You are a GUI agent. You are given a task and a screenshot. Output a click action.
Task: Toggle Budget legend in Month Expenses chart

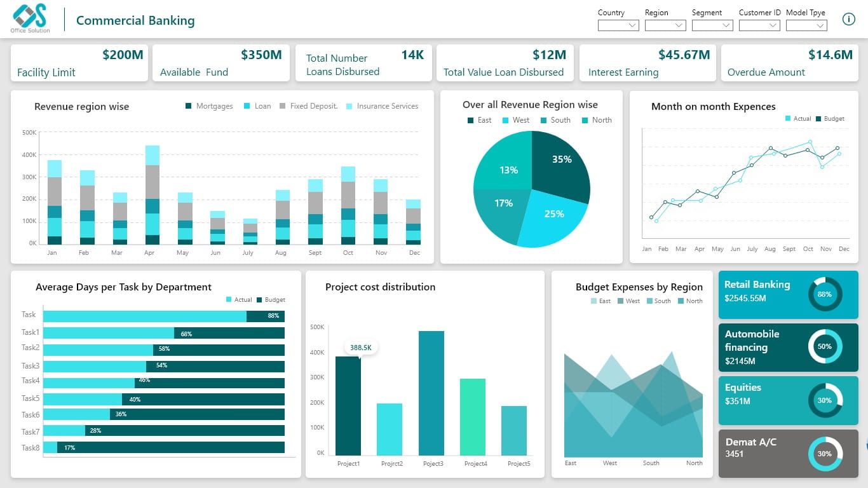click(x=830, y=119)
